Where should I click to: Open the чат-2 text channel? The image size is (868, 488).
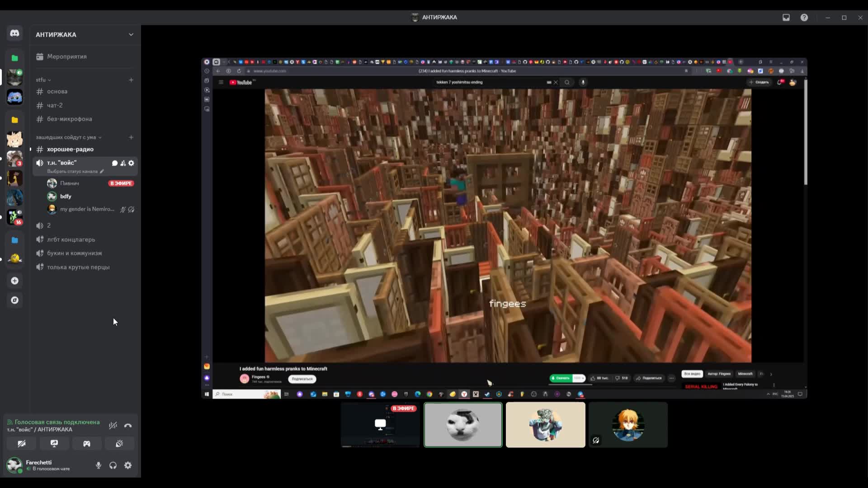coord(85,105)
